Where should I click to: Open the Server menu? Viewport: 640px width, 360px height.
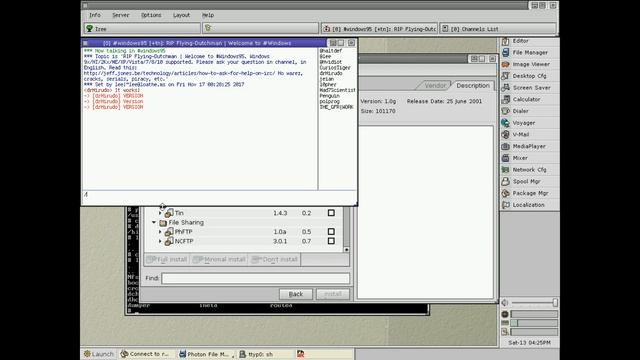(x=121, y=15)
